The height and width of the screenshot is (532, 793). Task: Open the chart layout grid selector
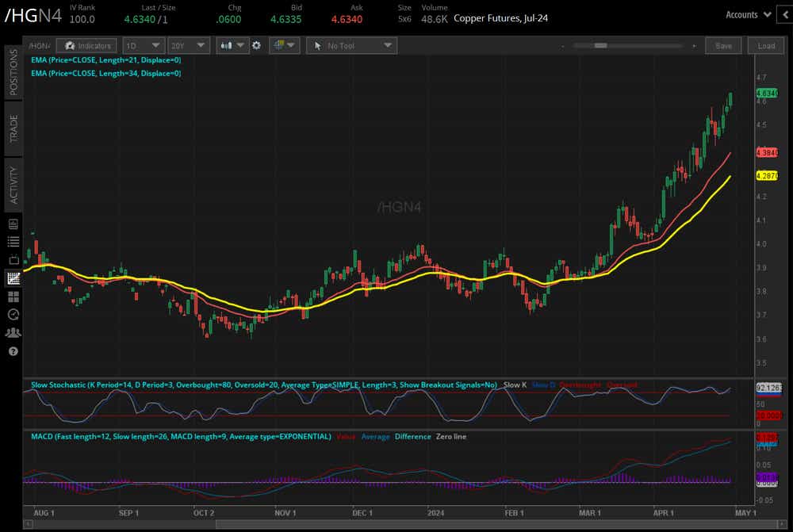284,46
